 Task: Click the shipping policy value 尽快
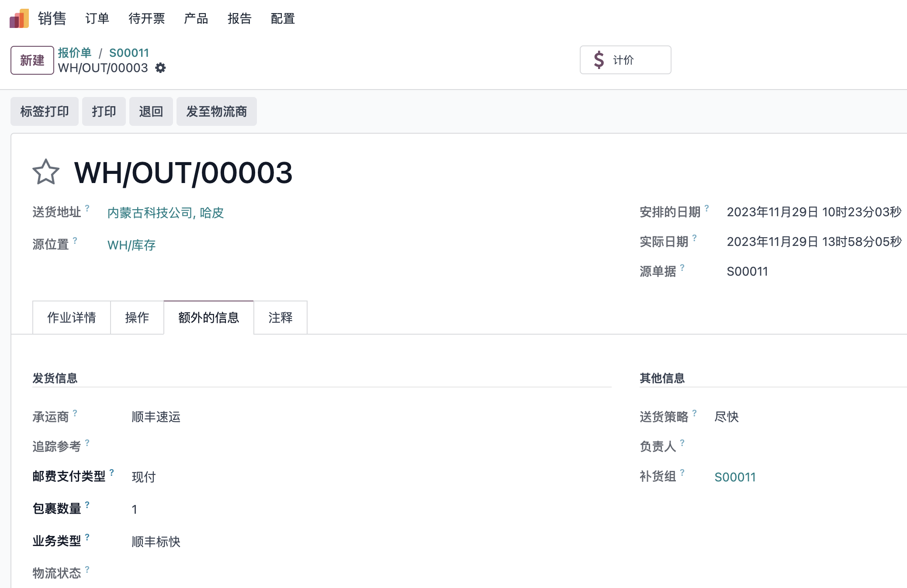tap(727, 417)
